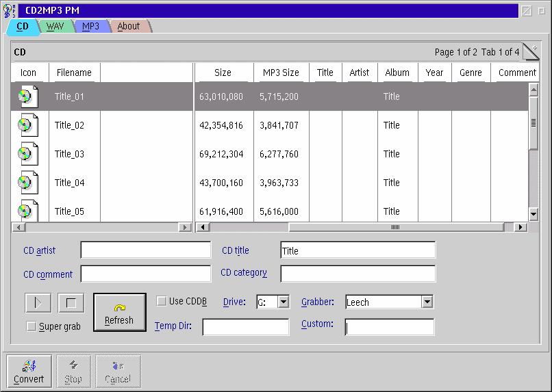The width and height of the screenshot is (552, 392).
Task: Stop playback with the square stop button
Action: coord(71,302)
